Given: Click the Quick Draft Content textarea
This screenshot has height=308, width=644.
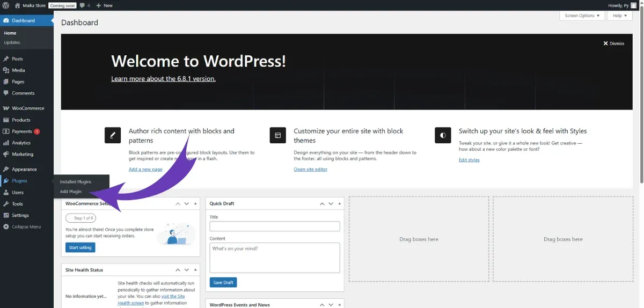Looking at the screenshot, I should pyautogui.click(x=275, y=258).
